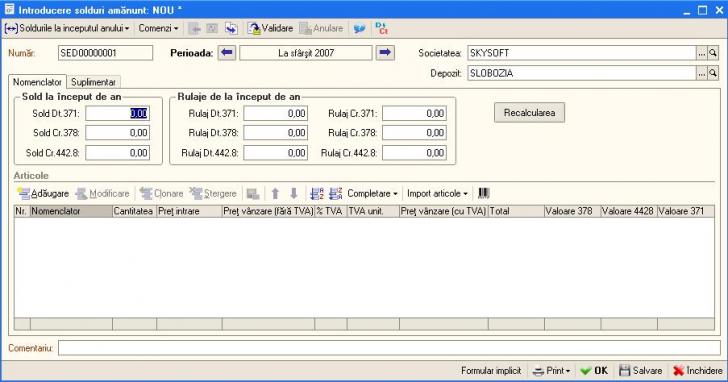Click the Recalcularea button
The height and width of the screenshot is (382, 728).
[x=529, y=113]
